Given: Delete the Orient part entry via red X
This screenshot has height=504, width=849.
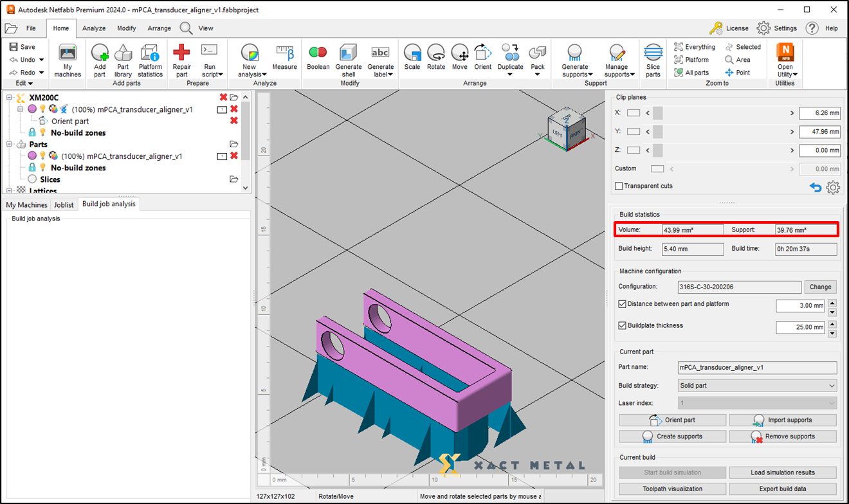Looking at the screenshot, I should click(x=234, y=121).
